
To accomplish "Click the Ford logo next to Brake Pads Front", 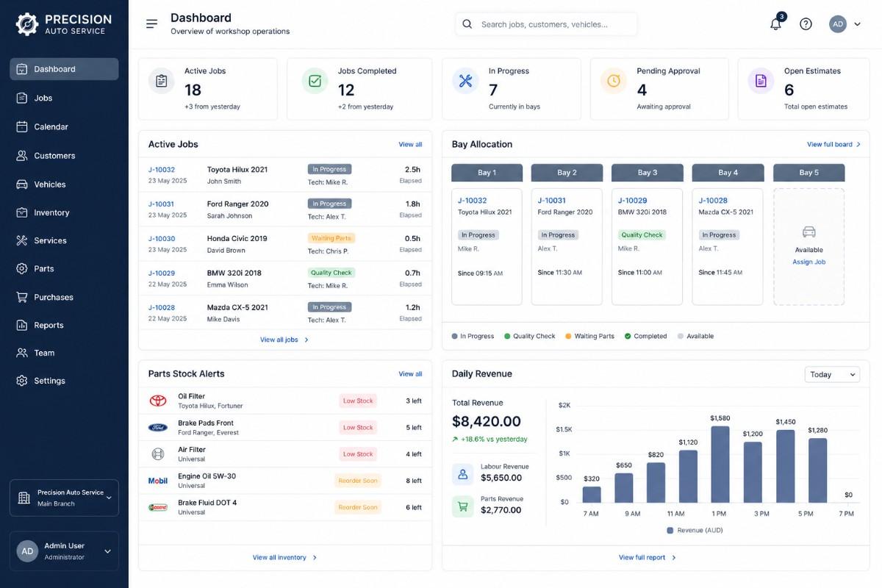I will pos(158,427).
